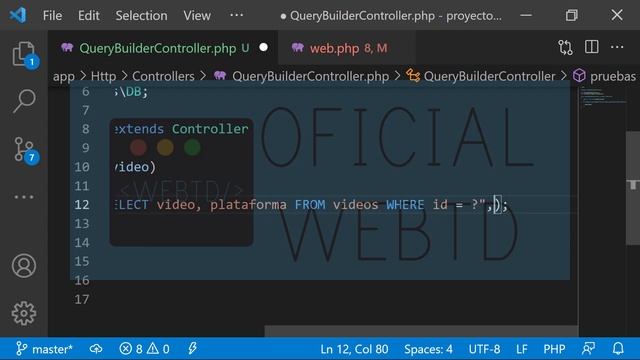This screenshot has width=640, height=360.
Task: Click the pruebas method breadcrumb
Action: [613, 76]
